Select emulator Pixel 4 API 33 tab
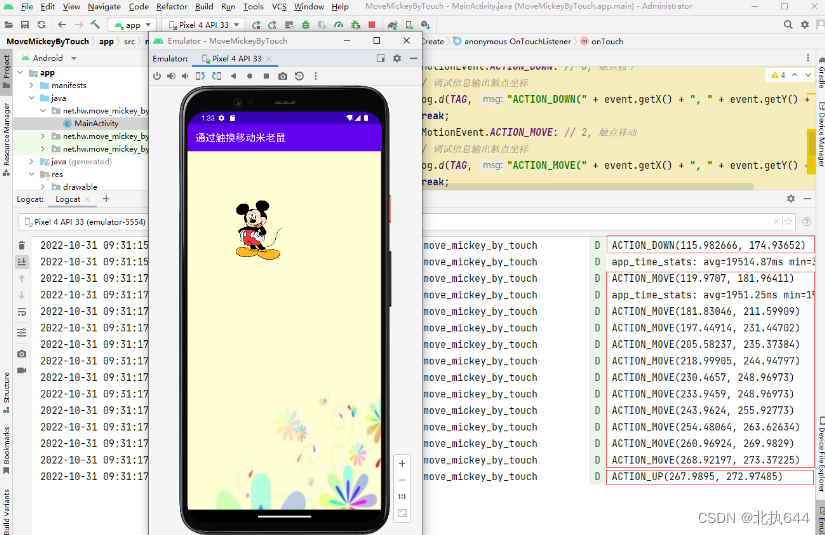The image size is (825, 535). point(236,58)
